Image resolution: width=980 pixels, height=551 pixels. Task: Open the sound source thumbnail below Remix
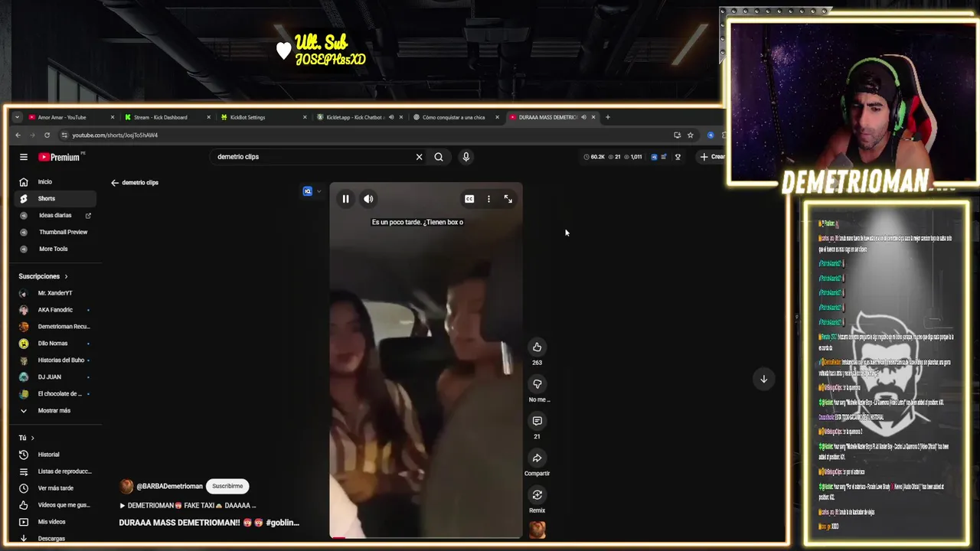click(x=537, y=530)
